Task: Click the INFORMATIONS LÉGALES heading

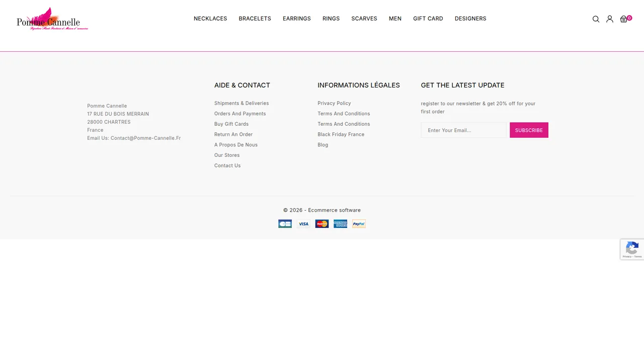Action: [x=359, y=85]
